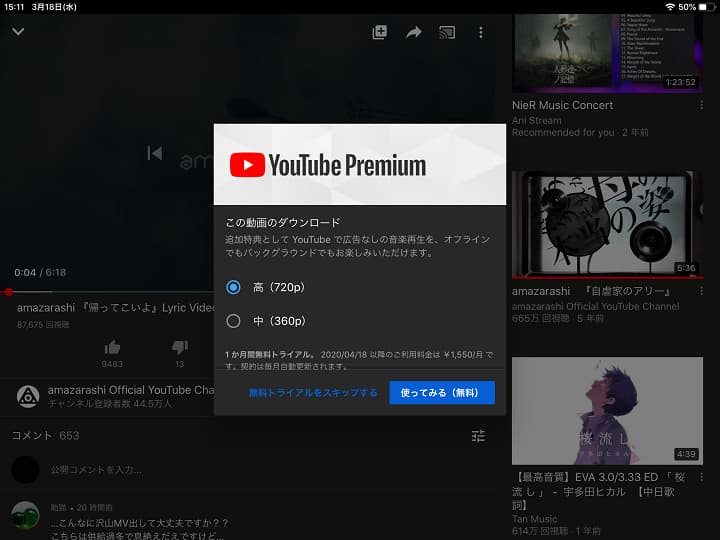
Task: Tap the video title amazarashi Lyric Video
Action: tap(116, 308)
